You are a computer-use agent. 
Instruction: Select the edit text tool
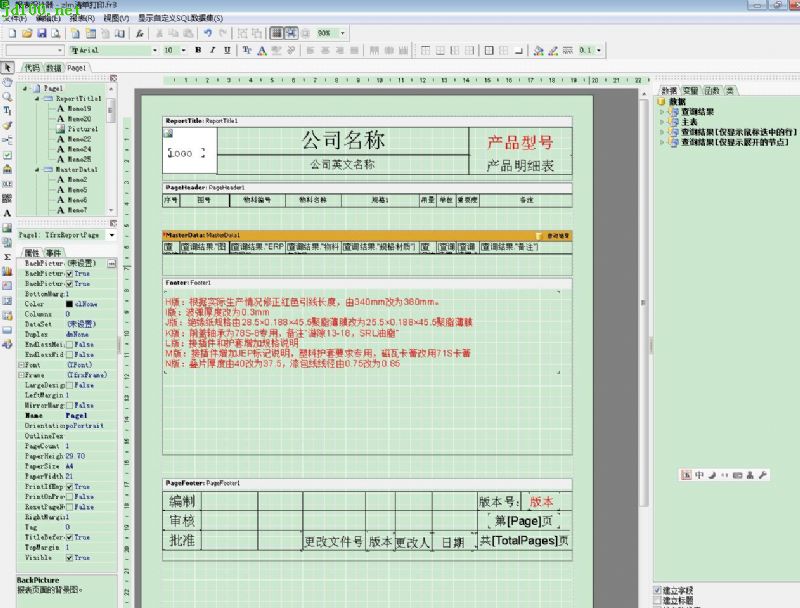(7, 111)
